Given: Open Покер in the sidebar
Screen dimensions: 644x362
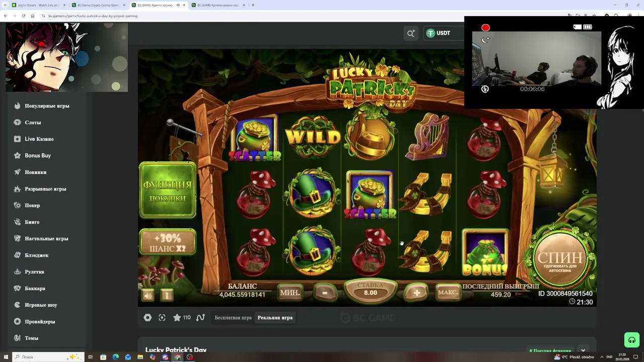Looking at the screenshot, I should (32, 205).
